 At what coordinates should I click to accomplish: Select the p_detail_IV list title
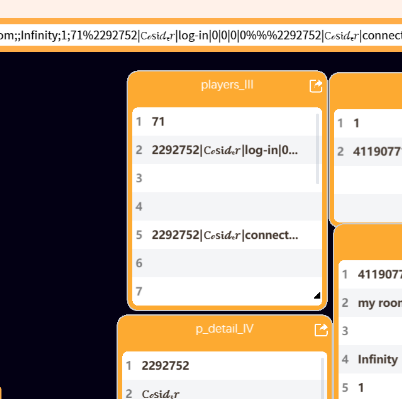(224, 329)
